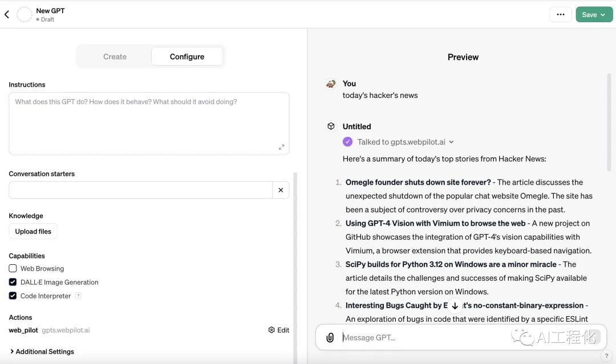Click the scroll-to-bottom arrow in preview
The height and width of the screenshot is (364, 616).
455,306
